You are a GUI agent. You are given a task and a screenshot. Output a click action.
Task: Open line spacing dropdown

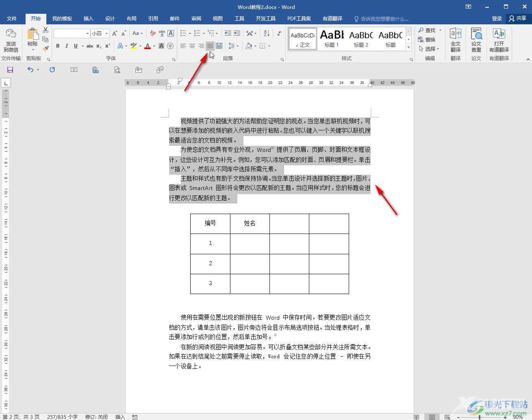233,46
